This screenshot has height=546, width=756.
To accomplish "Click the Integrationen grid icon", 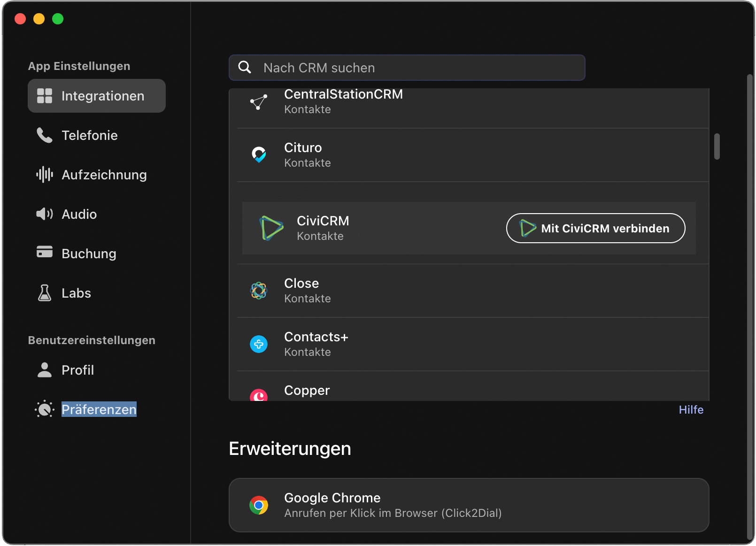I will (45, 96).
